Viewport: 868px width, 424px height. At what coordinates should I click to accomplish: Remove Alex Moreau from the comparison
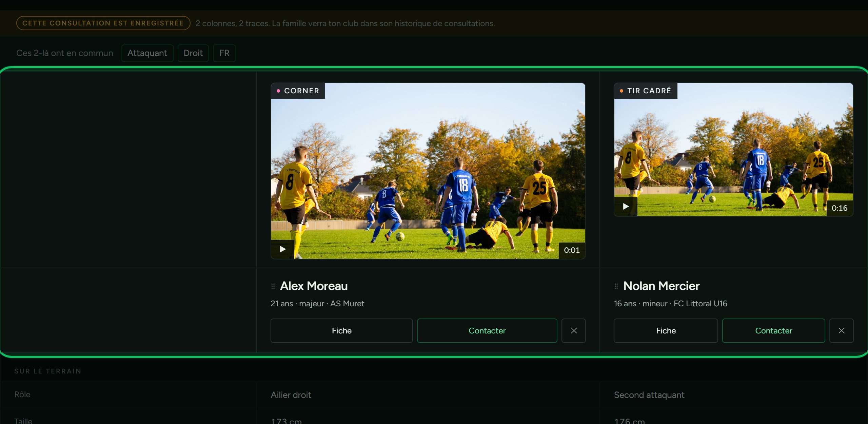tap(573, 331)
